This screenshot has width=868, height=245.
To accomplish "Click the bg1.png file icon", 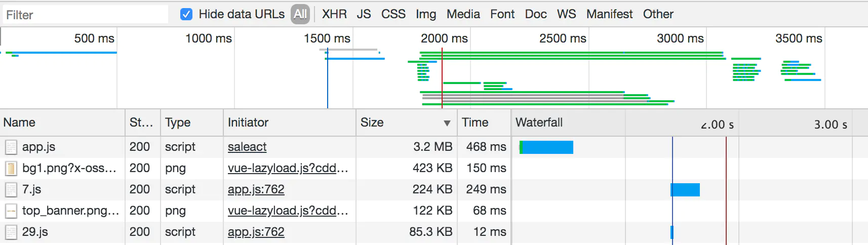I will click(x=11, y=169).
